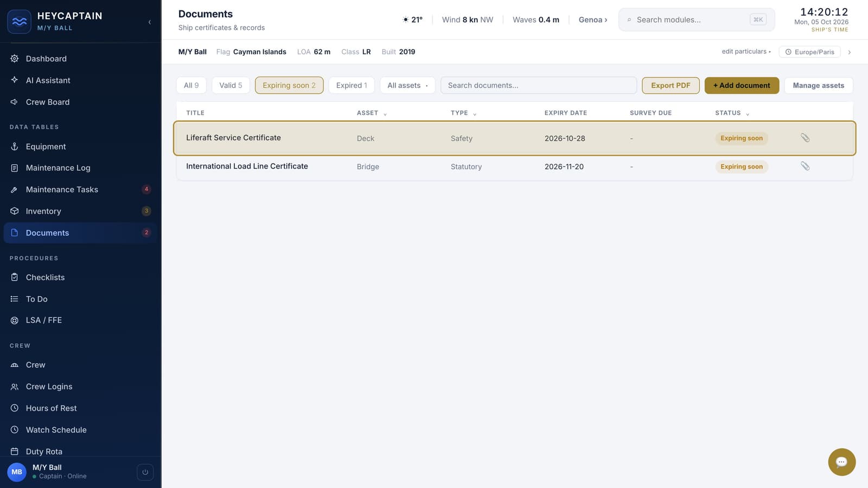Click the Duty Rota calendar icon

[15, 451]
